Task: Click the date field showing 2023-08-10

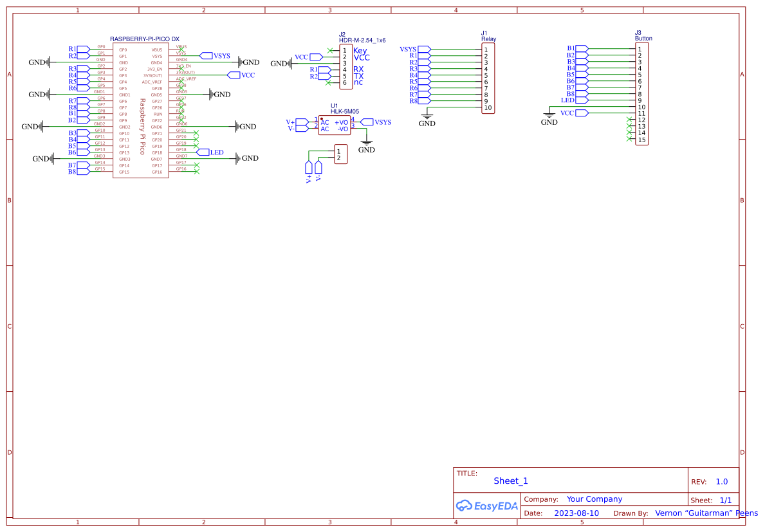Action: 577,513
